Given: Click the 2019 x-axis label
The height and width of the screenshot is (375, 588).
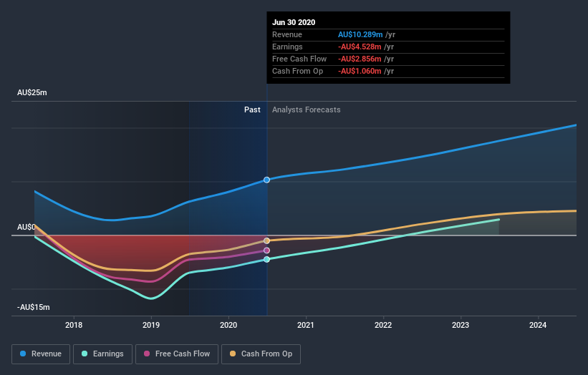Looking at the screenshot, I should click(151, 325).
